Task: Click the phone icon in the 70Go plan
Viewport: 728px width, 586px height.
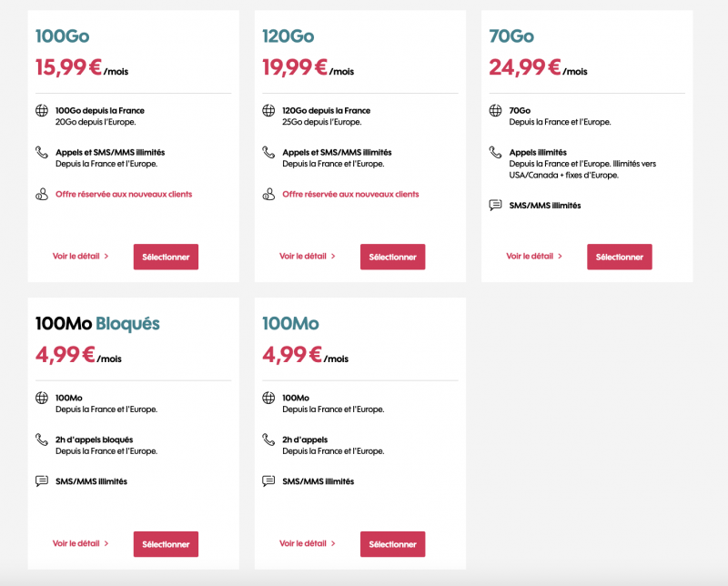Action: tap(495, 153)
